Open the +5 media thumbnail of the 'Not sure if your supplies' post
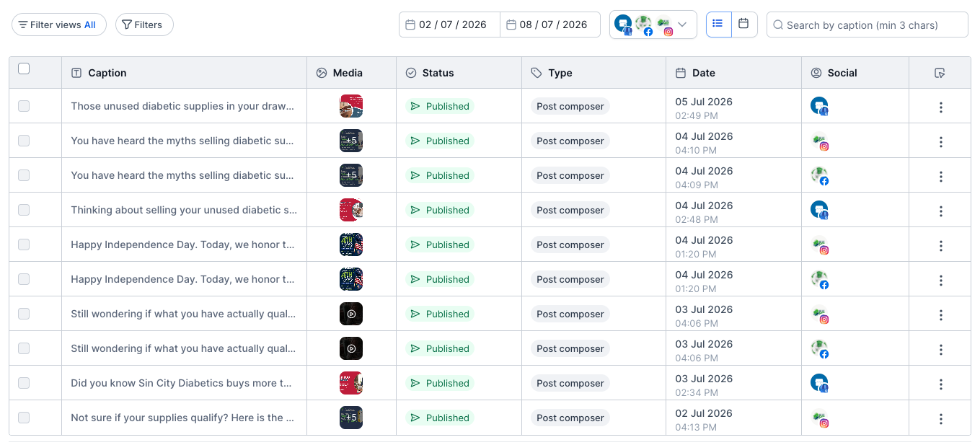The width and height of the screenshot is (980, 445). pyautogui.click(x=351, y=418)
